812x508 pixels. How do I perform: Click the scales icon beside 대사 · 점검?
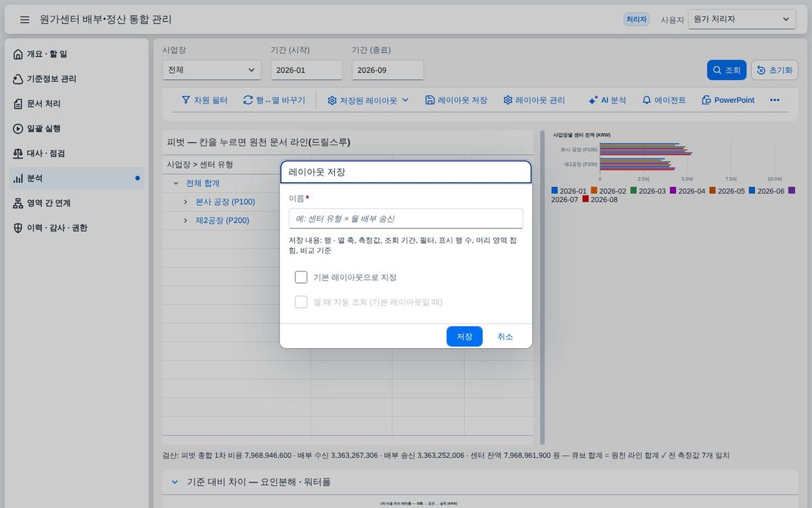tap(18, 154)
